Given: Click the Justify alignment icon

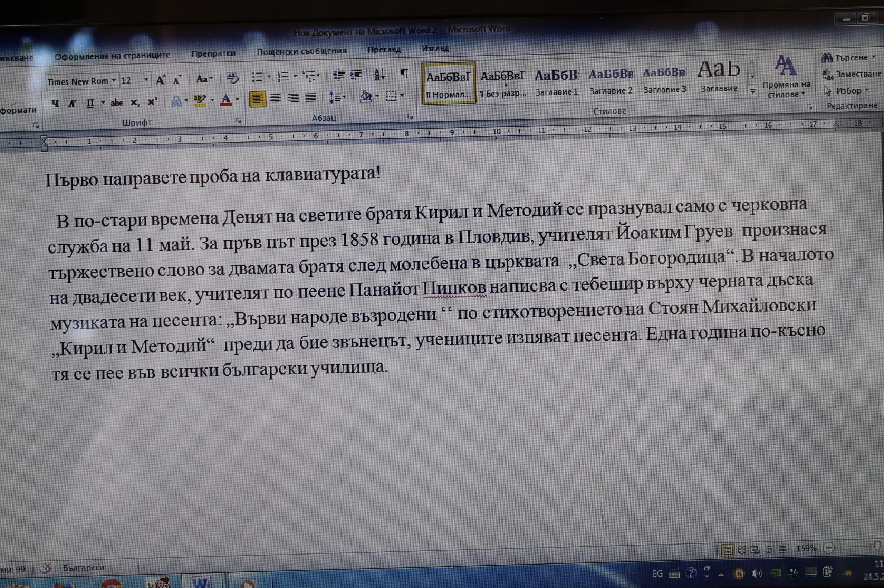Looking at the screenshot, I should [311, 98].
